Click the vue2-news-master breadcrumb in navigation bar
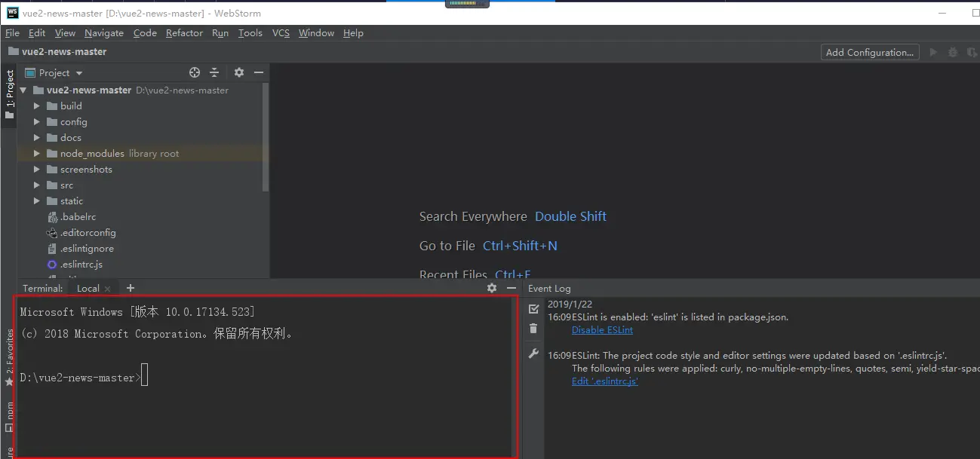The image size is (980, 459). point(57,51)
